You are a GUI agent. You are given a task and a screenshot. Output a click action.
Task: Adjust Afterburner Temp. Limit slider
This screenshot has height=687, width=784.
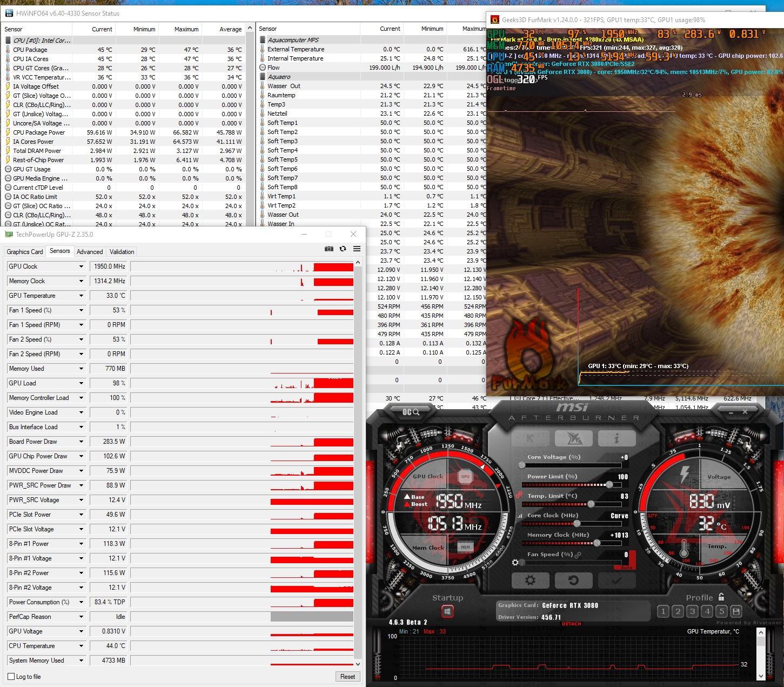click(572, 504)
